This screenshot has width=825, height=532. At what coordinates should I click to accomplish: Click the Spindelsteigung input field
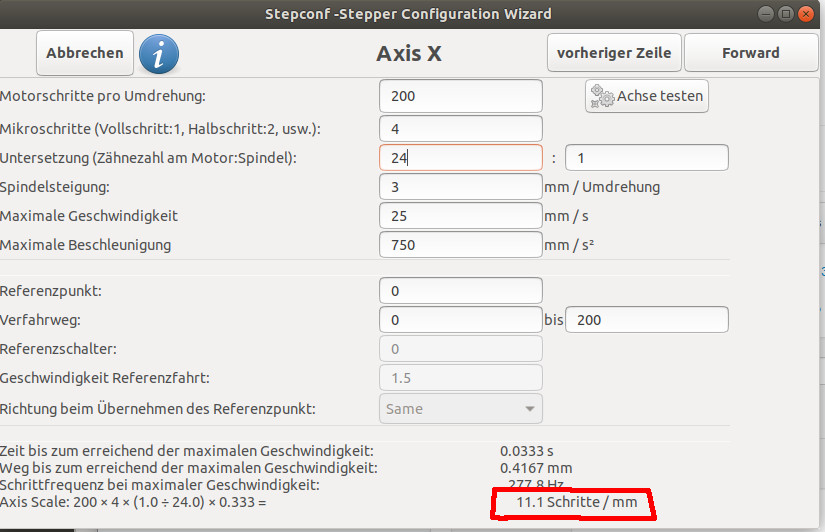(x=460, y=187)
